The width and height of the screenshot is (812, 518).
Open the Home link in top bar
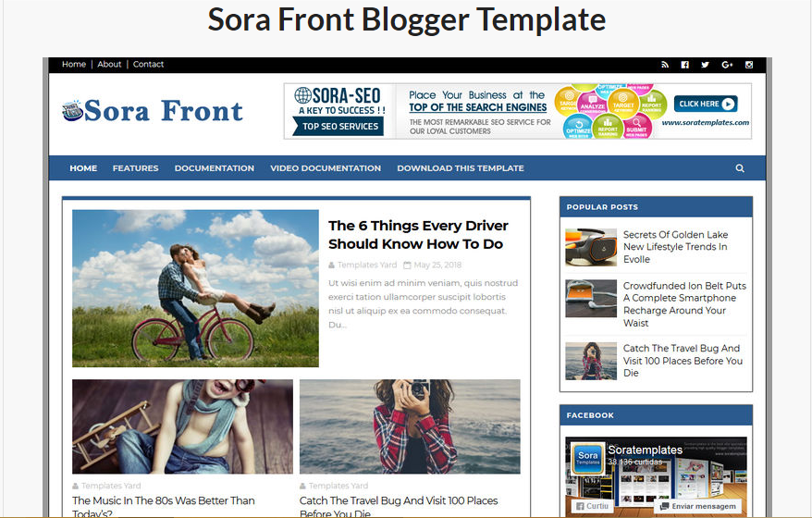click(74, 64)
